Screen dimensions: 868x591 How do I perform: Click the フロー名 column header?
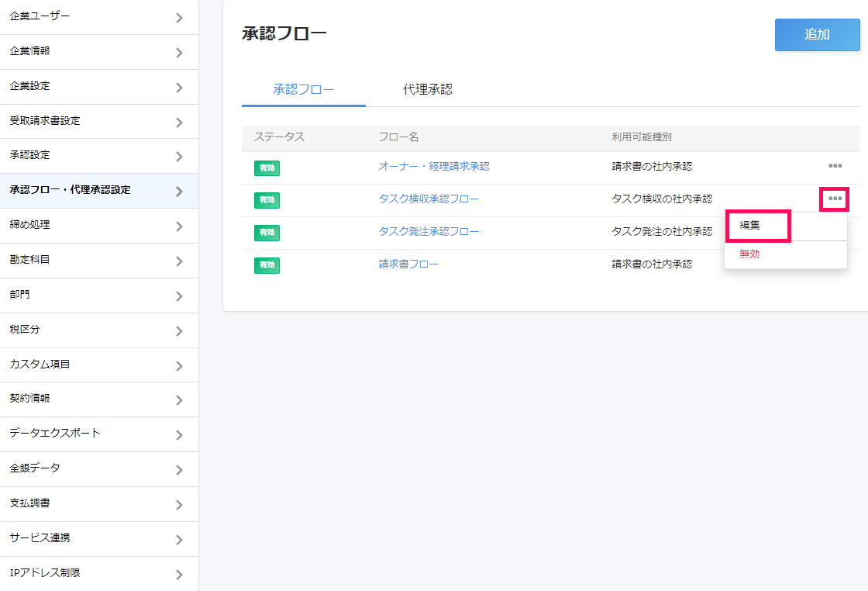click(x=398, y=137)
